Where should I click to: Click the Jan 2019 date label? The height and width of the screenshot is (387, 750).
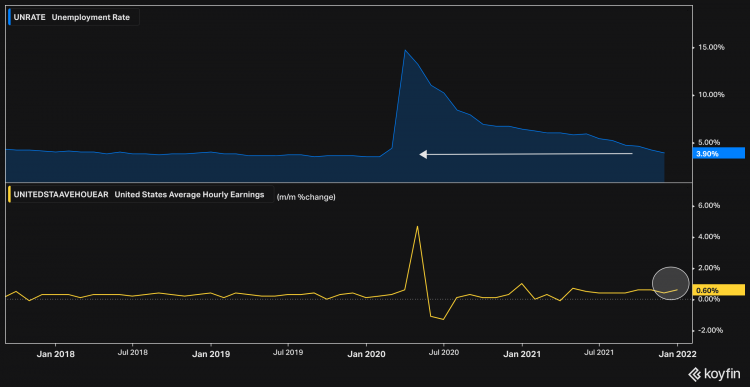click(211, 354)
